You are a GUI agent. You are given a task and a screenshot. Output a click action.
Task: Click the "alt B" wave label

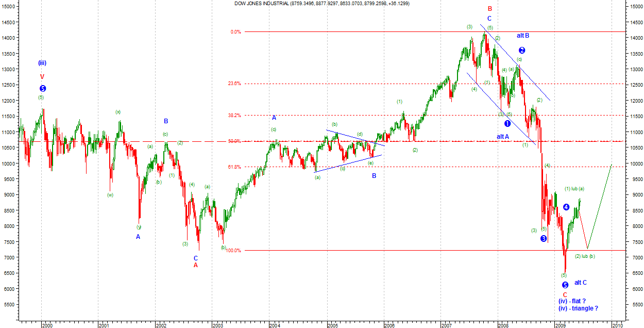(x=523, y=36)
